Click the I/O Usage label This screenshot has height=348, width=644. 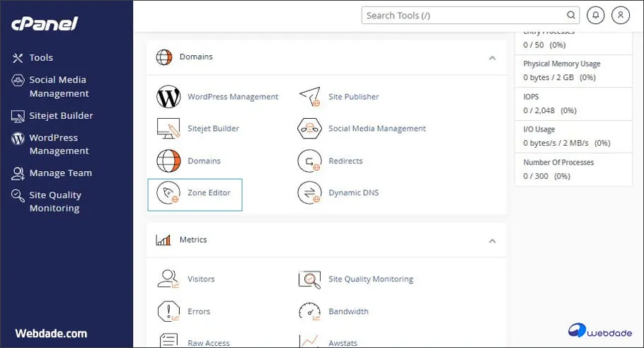click(539, 129)
